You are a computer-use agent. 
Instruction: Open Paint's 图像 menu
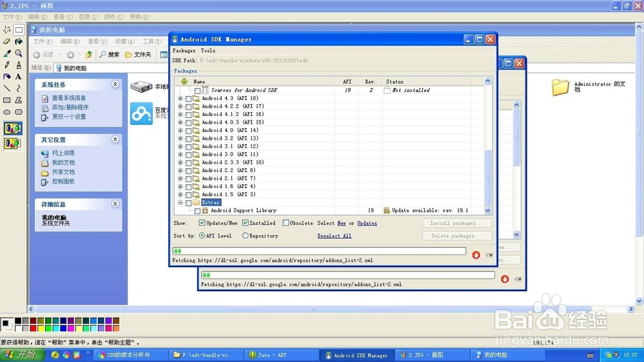click(88, 17)
